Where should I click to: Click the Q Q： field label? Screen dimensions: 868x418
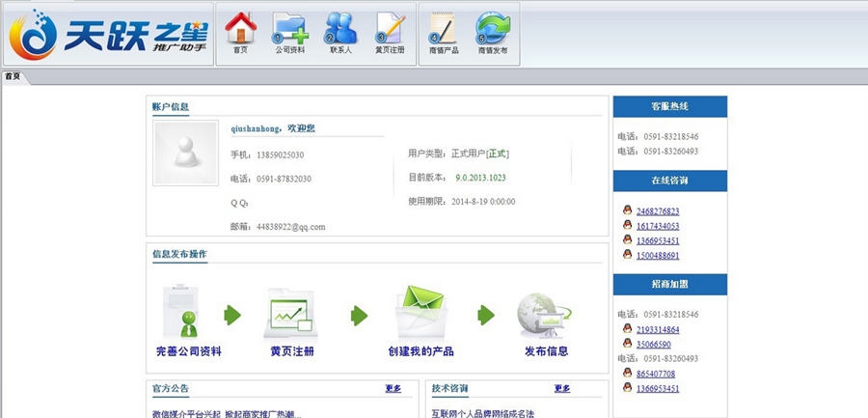240,204
